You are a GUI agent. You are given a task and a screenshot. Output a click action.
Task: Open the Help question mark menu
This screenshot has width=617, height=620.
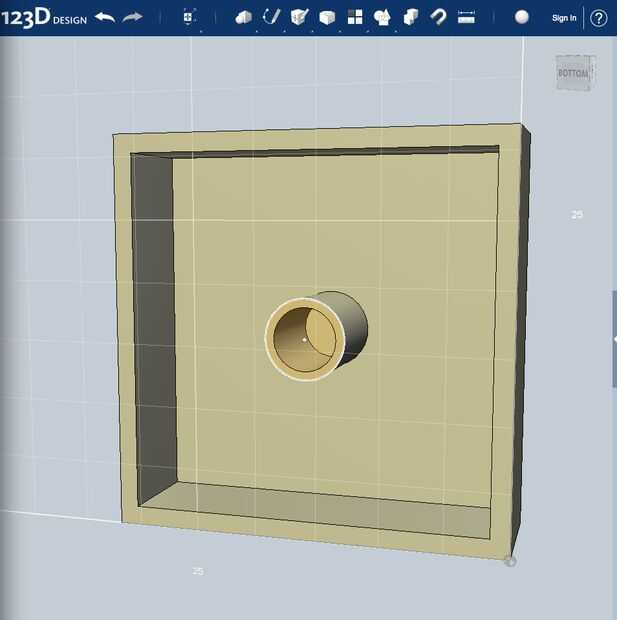pyautogui.click(x=598, y=18)
